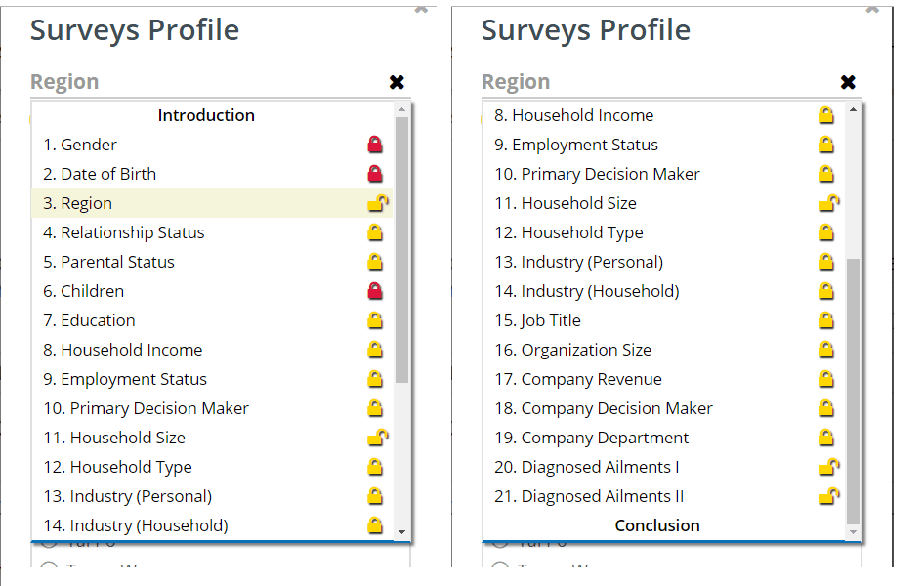924x586 pixels.
Task: Click the red lock beside Gender
Action: pos(375,146)
